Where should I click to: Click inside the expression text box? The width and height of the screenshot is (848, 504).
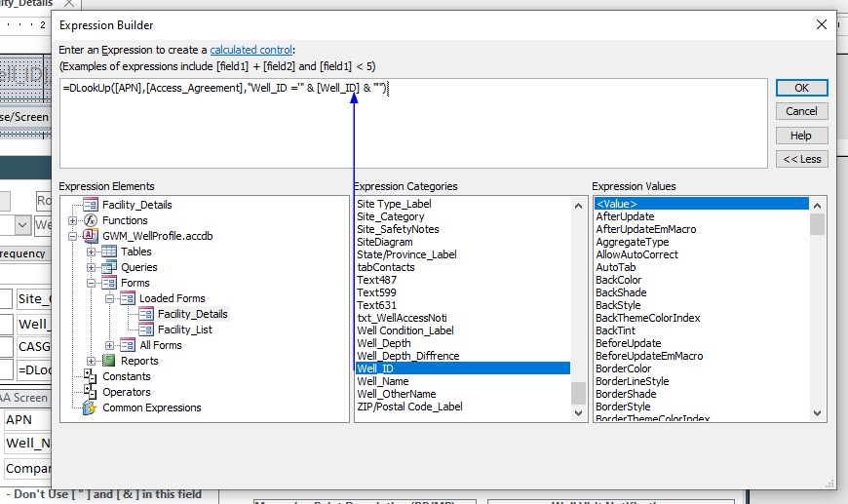click(x=413, y=123)
